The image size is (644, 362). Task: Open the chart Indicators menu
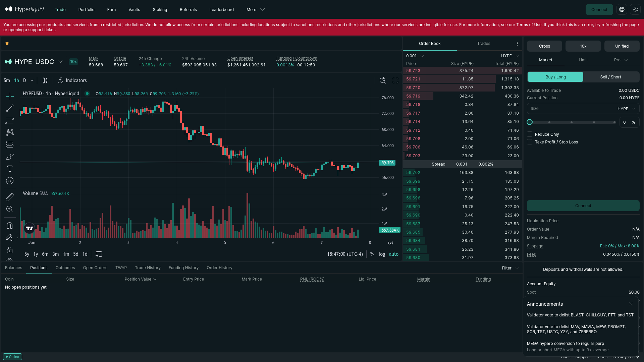(72, 80)
